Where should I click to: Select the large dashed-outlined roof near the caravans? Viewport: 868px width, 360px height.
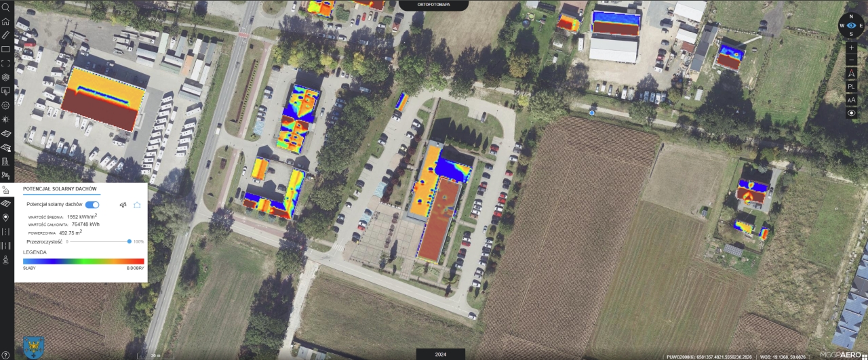(x=104, y=98)
